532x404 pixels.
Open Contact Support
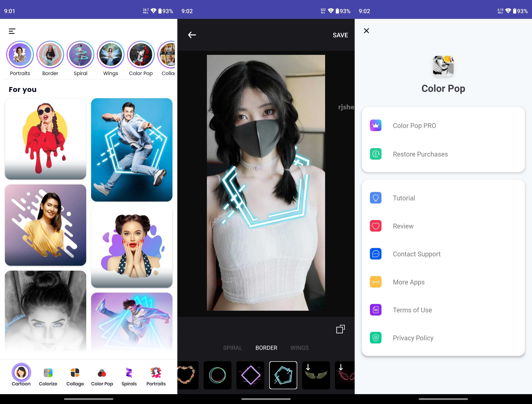point(443,254)
